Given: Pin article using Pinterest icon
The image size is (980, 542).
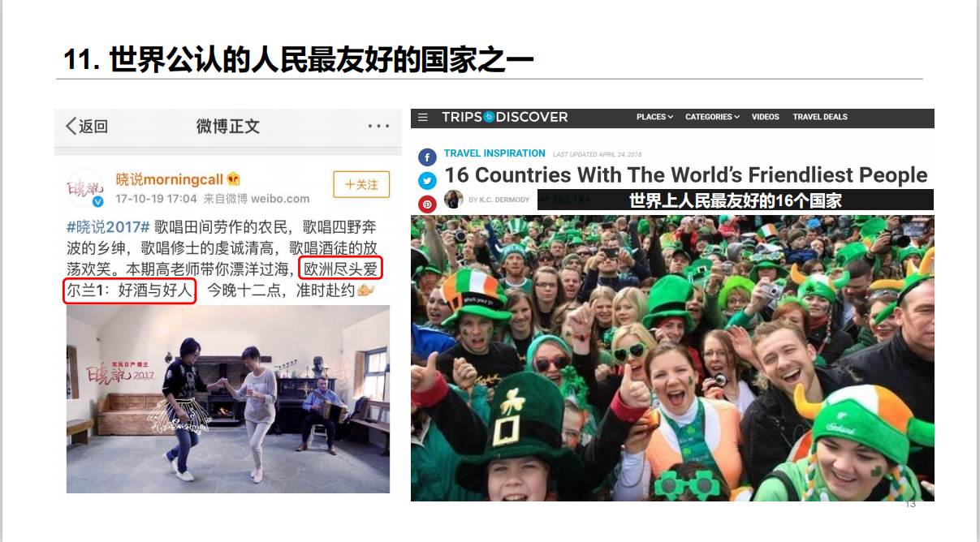Looking at the screenshot, I should tap(427, 204).
